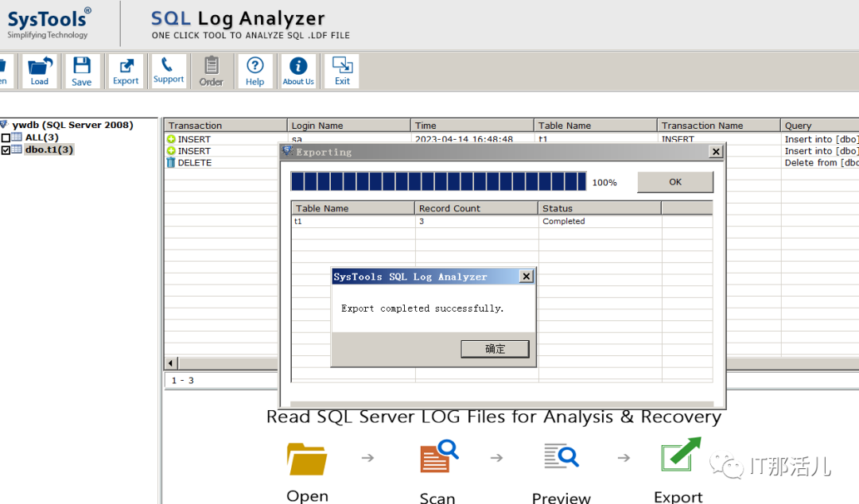This screenshot has height=504, width=859.
Task: Click the left scroll arrow of horizontal scrollbar
Action: click(170, 362)
